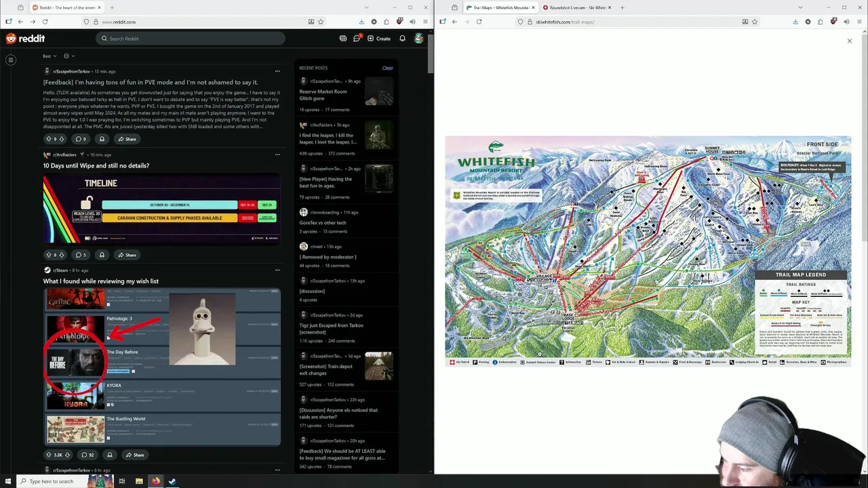
Task: Give award to PVE feedback post
Action: 102,139
